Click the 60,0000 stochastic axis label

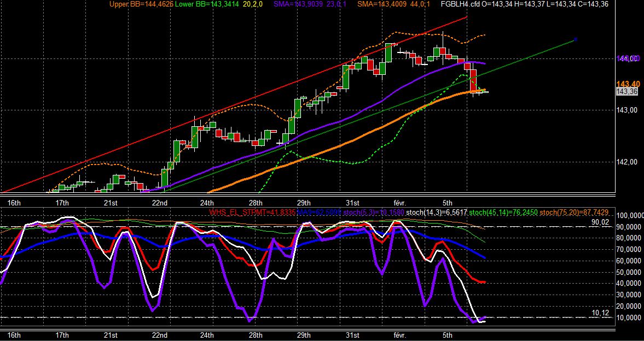(629, 261)
